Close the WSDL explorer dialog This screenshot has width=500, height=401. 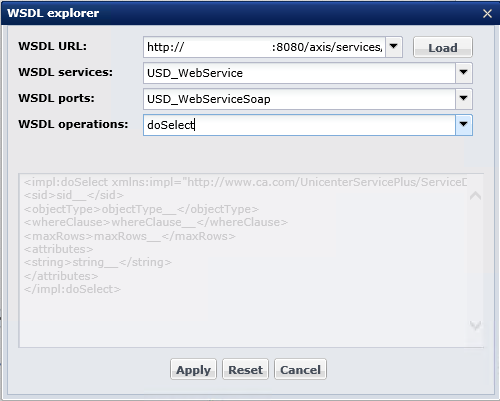coord(487,13)
